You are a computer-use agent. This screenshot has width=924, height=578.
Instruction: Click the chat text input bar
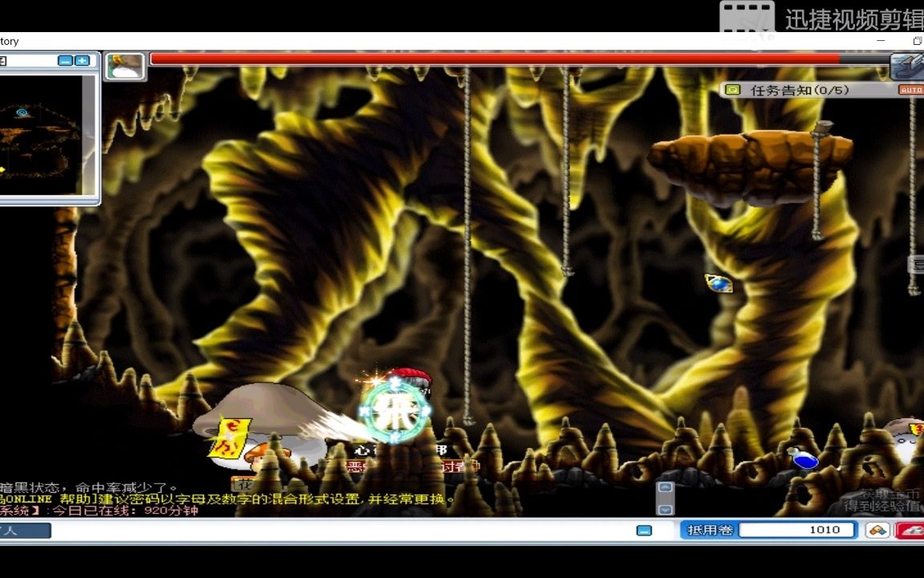click(x=342, y=530)
